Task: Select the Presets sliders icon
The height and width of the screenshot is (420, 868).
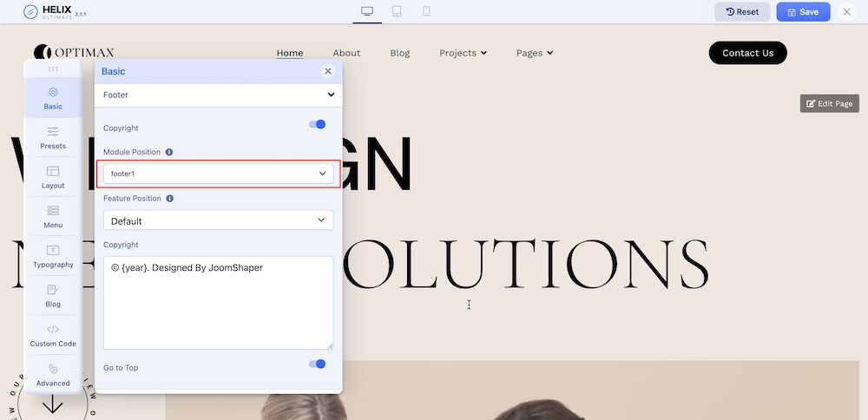Action: 53,131
